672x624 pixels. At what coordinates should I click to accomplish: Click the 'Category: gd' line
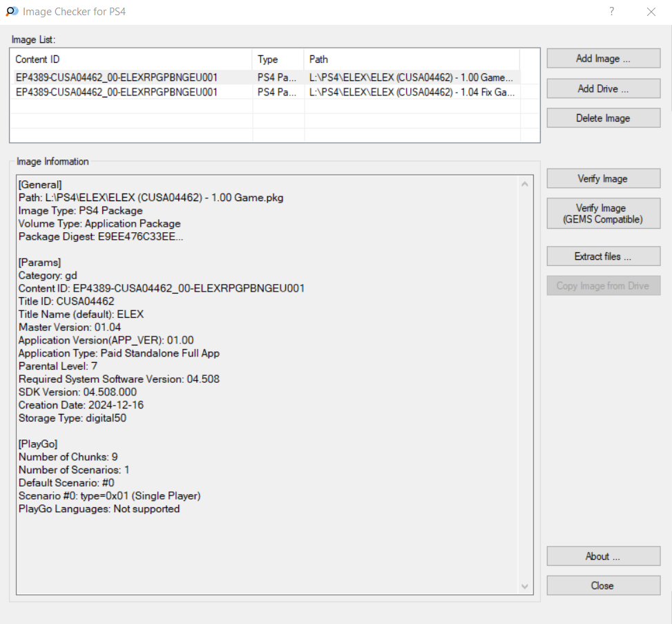point(48,275)
